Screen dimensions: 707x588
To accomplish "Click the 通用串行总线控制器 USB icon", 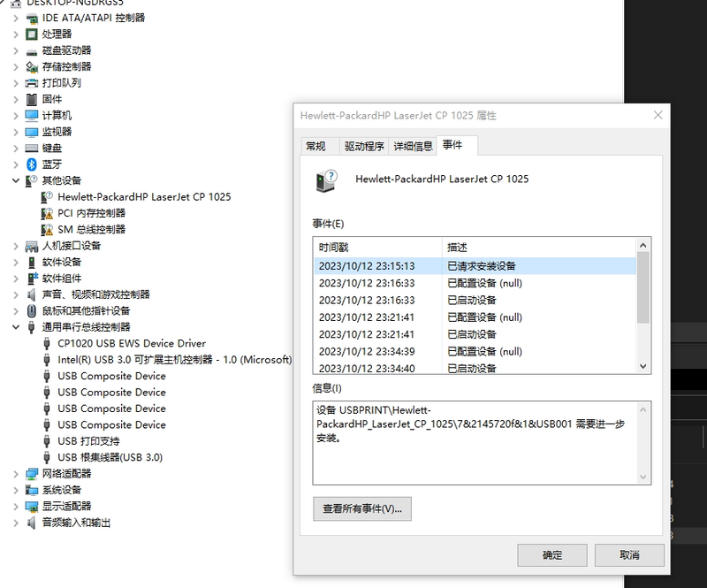I will click(x=32, y=327).
